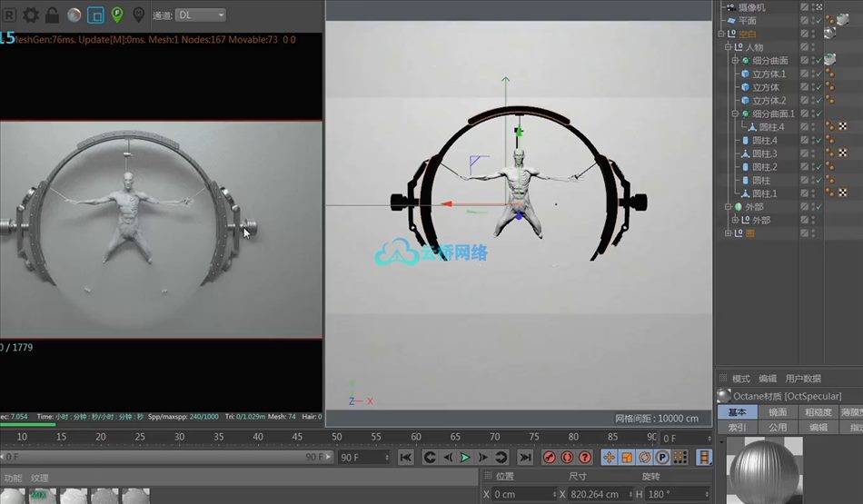Viewport: 863px width, 504px height.
Task: Toggle the lock resolution padlock icon
Action: tap(53, 15)
